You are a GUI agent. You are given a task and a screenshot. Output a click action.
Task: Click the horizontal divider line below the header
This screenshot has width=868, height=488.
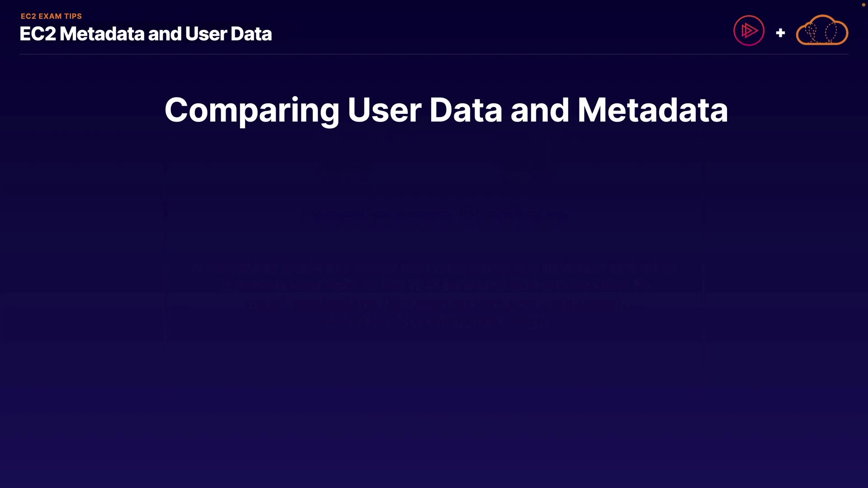click(434, 54)
